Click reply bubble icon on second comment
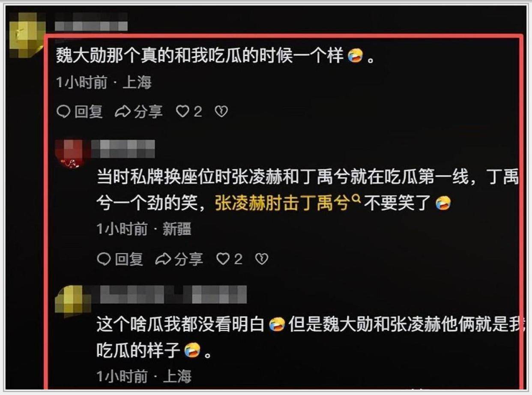The width and height of the screenshot is (532, 395). point(104,259)
